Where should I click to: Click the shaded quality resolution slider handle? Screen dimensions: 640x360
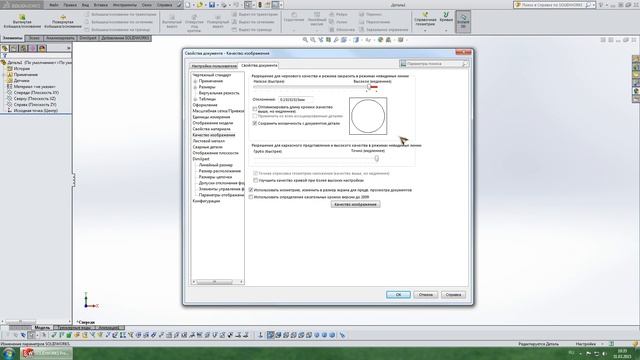click(x=369, y=87)
